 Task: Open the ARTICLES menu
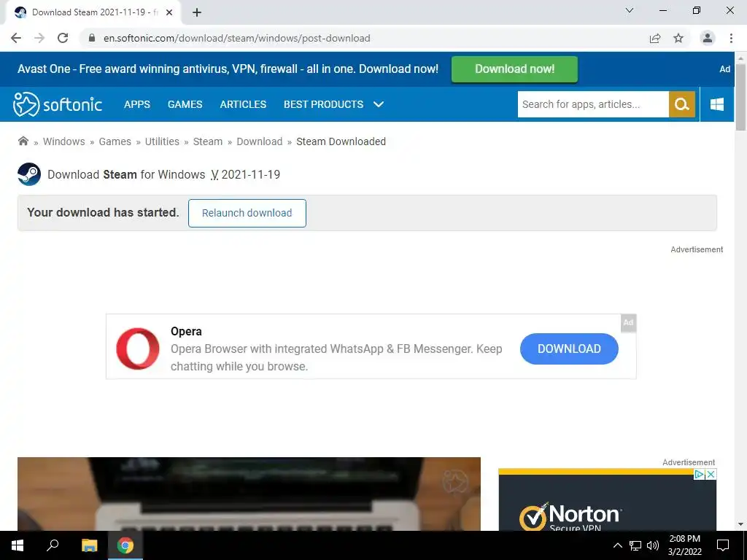(x=243, y=104)
